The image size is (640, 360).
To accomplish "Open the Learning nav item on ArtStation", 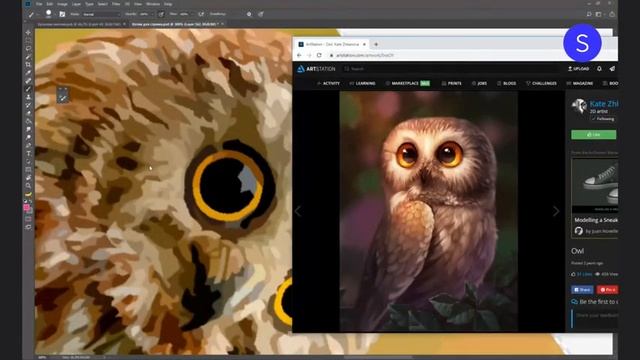I will coord(362,83).
